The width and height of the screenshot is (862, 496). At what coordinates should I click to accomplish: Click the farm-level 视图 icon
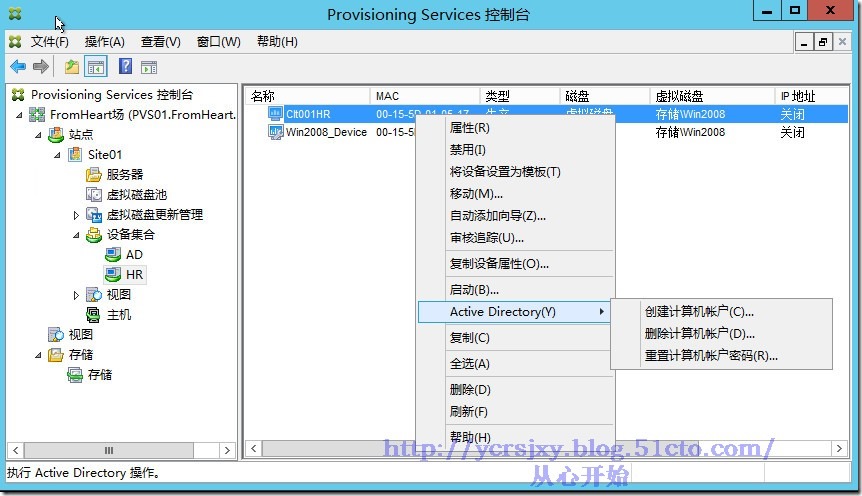56,334
